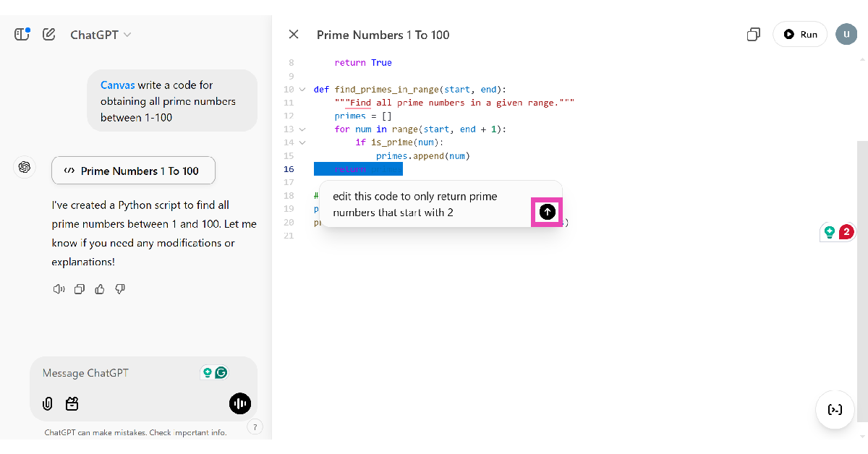Close the Prime Numbers canvas

(x=293, y=35)
